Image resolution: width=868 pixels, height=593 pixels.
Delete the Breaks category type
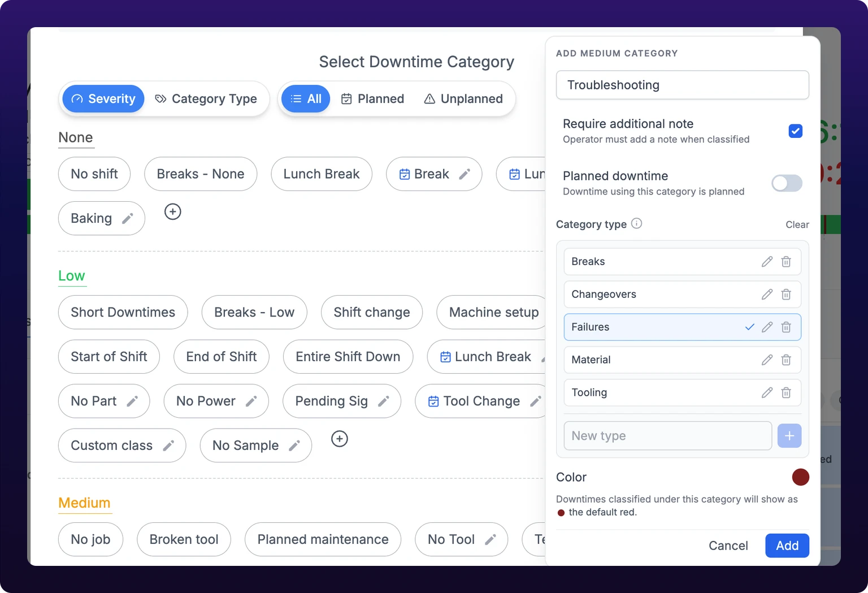click(786, 262)
